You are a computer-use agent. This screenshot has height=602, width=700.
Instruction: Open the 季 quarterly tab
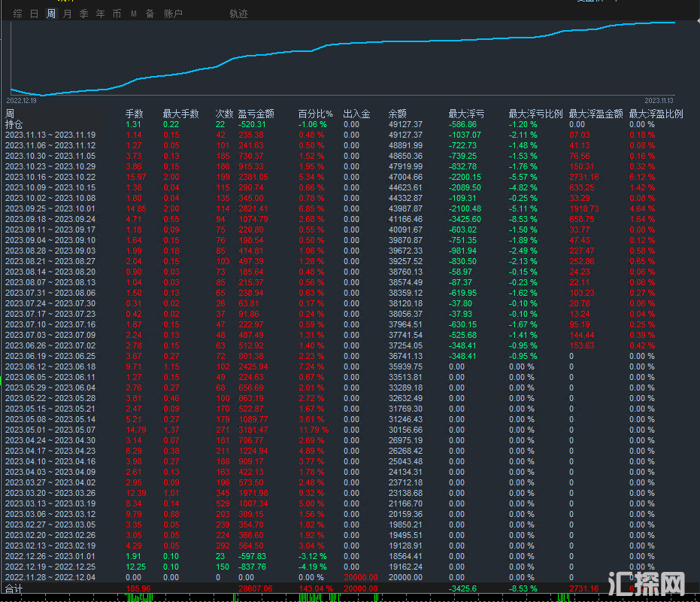point(83,14)
